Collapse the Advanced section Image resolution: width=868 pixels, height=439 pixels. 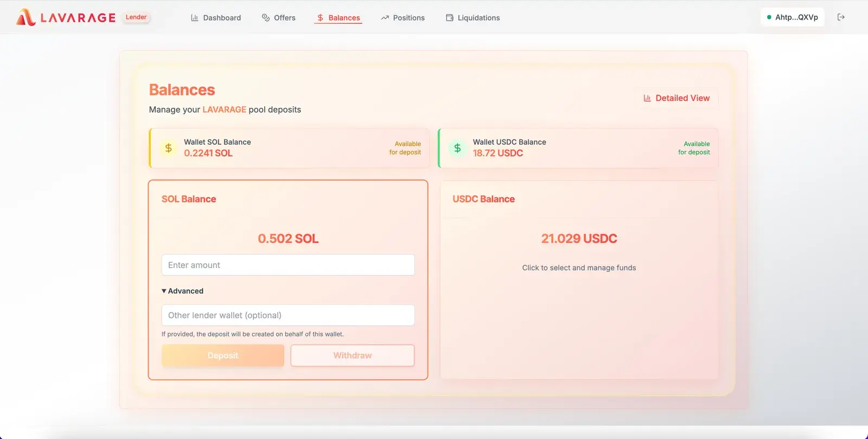[183, 291]
